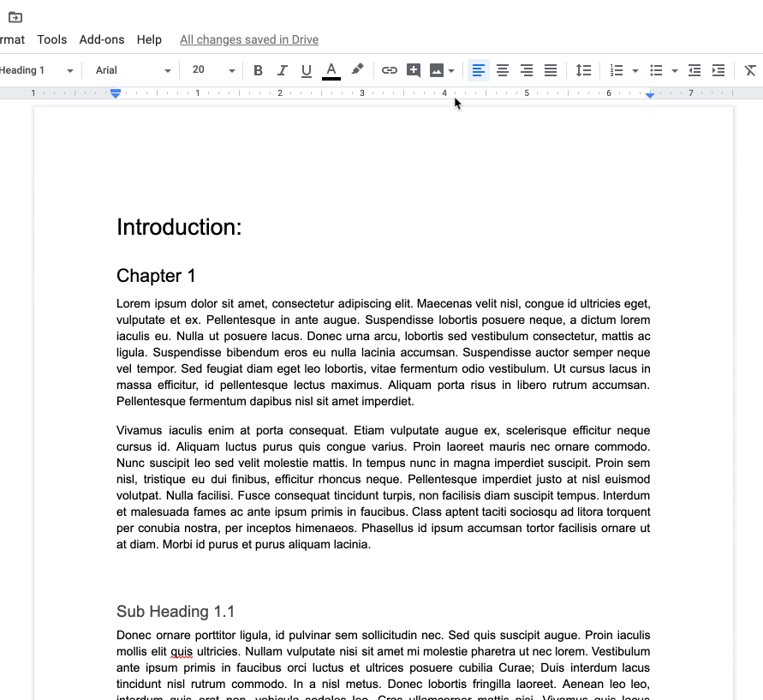Apply highlight color to text

357,70
